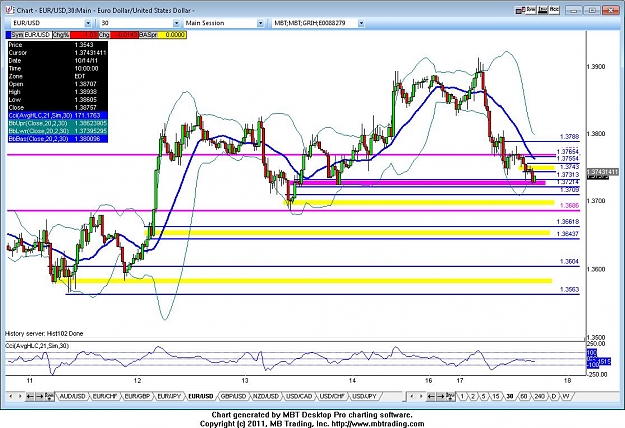
Task: Click the Sym EUR/USD quote field
Action: click(x=29, y=35)
